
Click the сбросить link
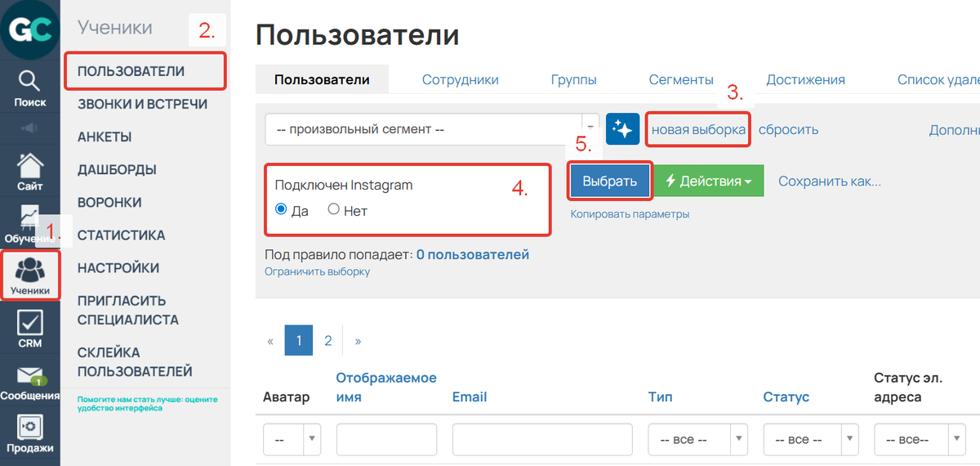(x=788, y=129)
